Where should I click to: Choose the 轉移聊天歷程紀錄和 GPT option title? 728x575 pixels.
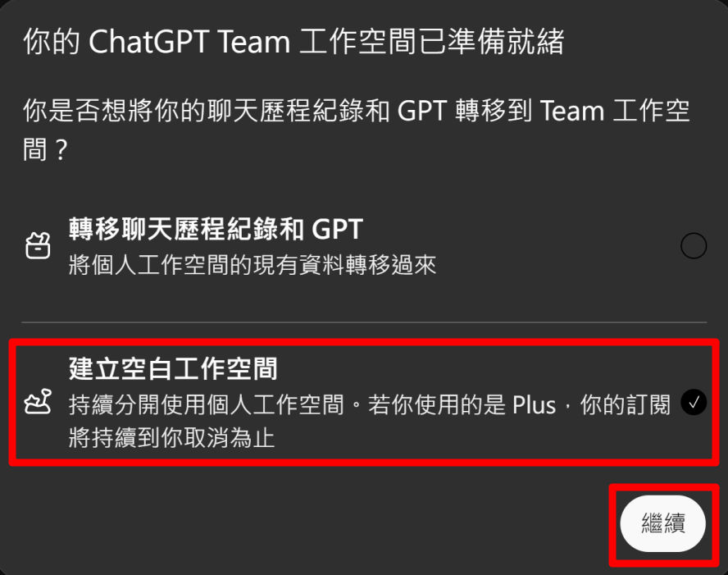pos(216,229)
